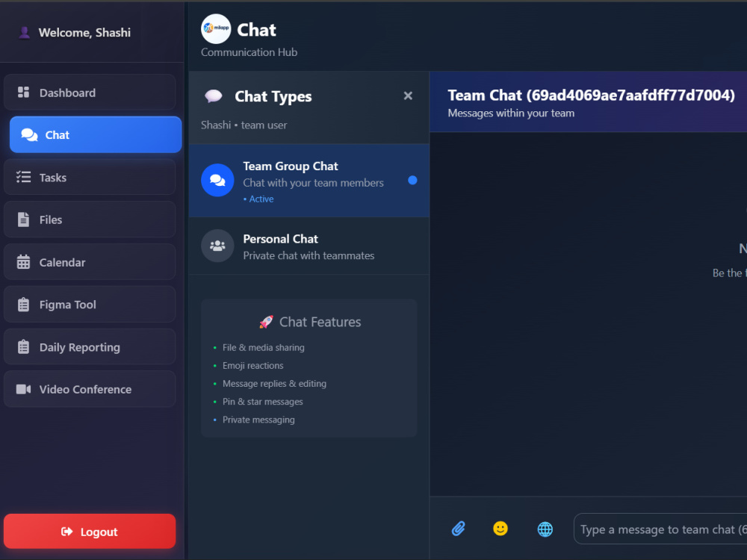The width and height of the screenshot is (747, 560).
Task: Click the milapp logo in header
Action: click(216, 28)
